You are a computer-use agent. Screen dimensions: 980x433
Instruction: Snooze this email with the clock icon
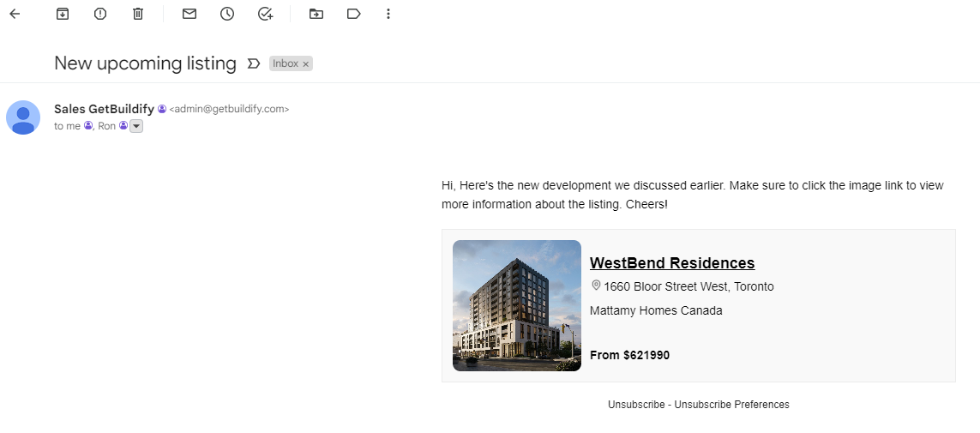227,14
